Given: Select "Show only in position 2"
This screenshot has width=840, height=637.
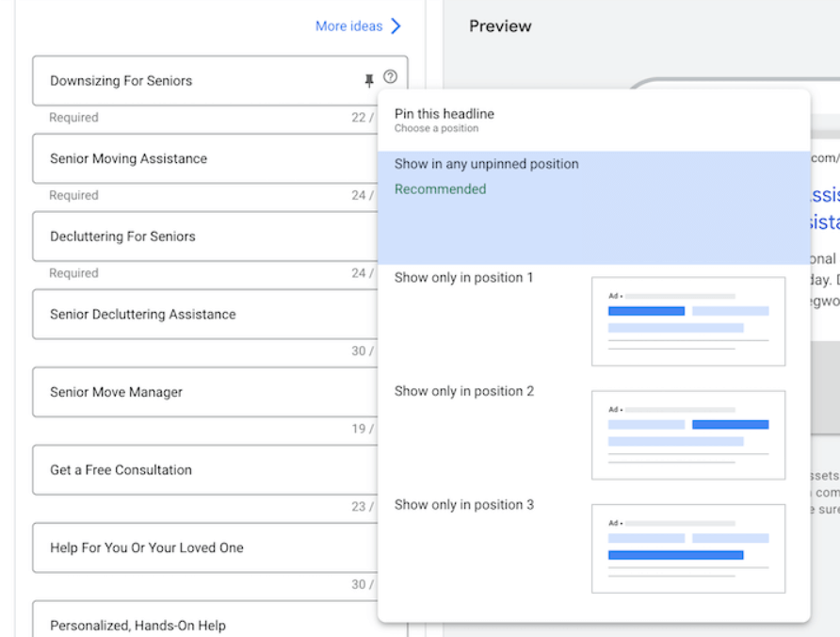Looking at the screenshot, I should coord(463,391).
